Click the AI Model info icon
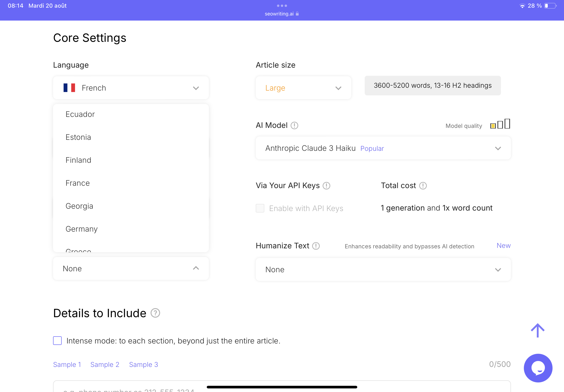 click(x=294, y=125)
